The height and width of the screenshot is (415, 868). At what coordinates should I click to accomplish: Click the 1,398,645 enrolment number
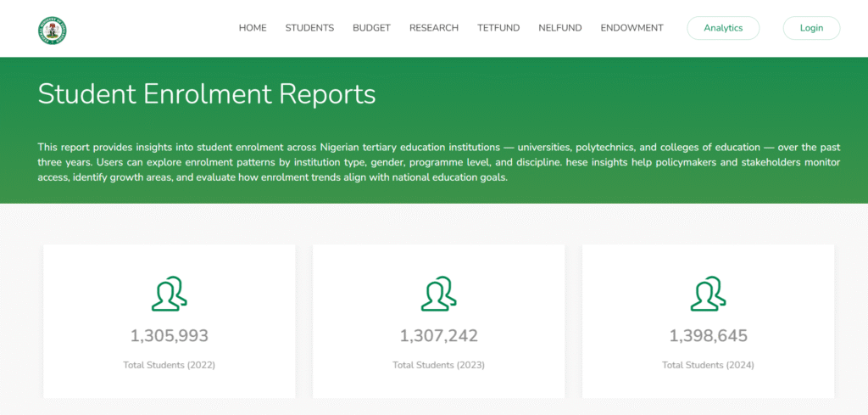tap(708, 336)
